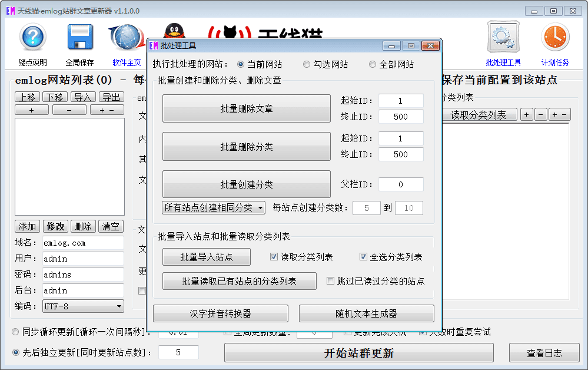Click 查看日志 button
Viewport: 588px width, 370px height.
tap(544, 353)
